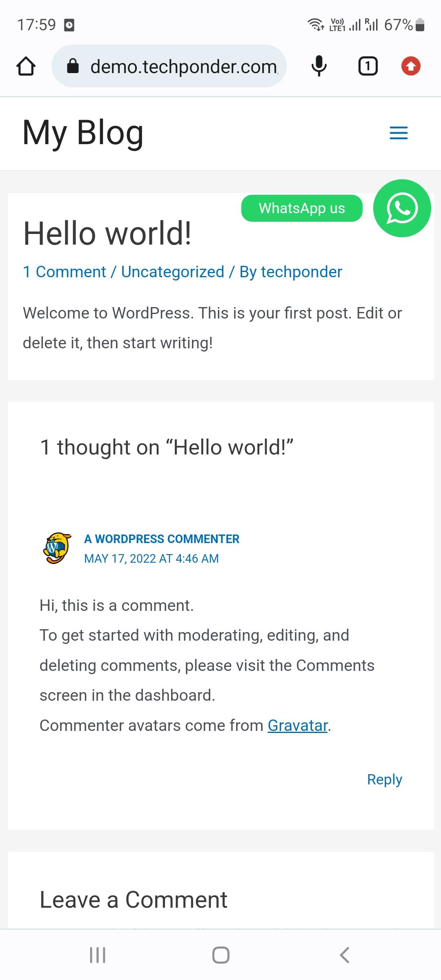Screen dimensions: 441x980
Task: Return home via the My Blog site title
Action: (x=82, y=132)
